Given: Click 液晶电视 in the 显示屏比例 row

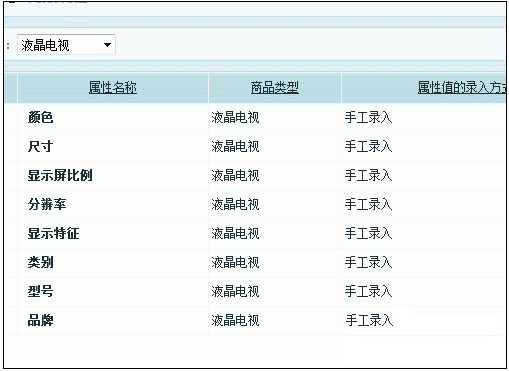Looking at the screenshot, I should (235, 175).
